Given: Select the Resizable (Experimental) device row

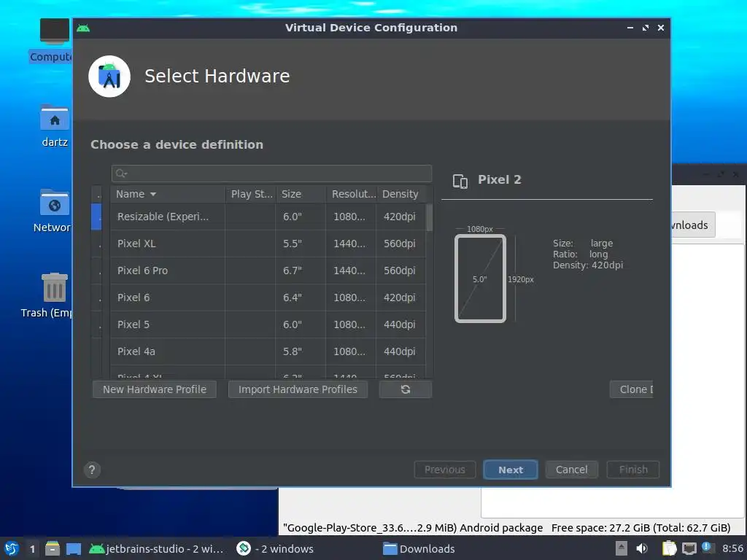Looking at the screenshot, I should point(268,217).
